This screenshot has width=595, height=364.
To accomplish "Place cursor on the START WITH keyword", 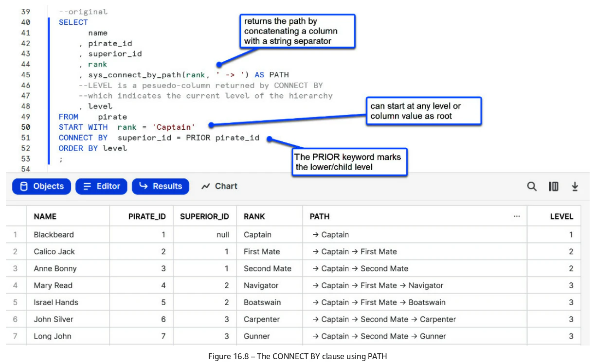I will coord(83,127).
